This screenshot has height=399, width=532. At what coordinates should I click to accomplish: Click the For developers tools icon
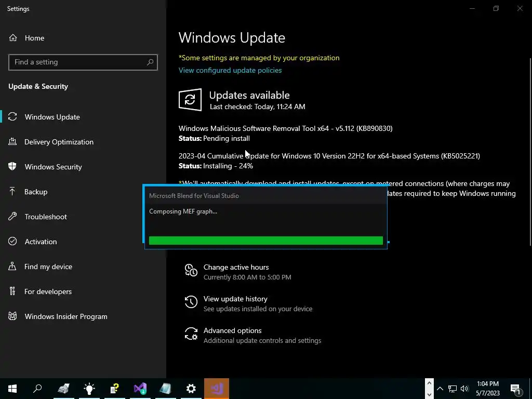pyautogui.click(x=12, y=291)
